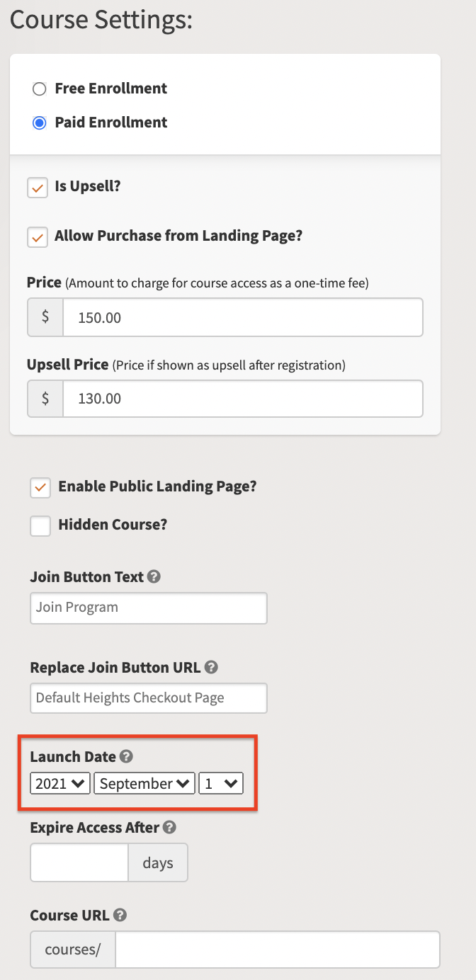Check the Hidden Course checkbox
This screenshot has width=476, height=980.
point(40,525)
